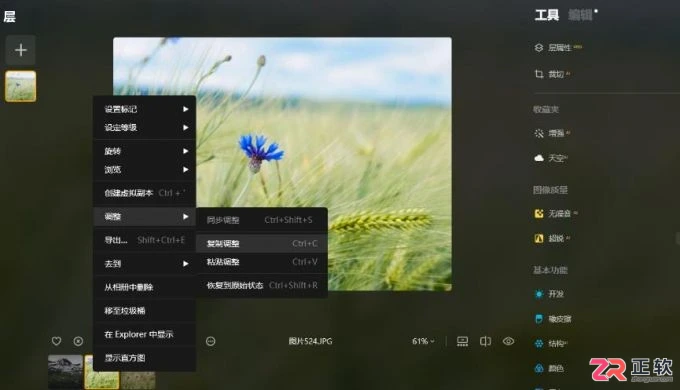This screenshot has width=680, height=390.
Task: Open the 天空 sky replacement tool
Action: point(551,158)
